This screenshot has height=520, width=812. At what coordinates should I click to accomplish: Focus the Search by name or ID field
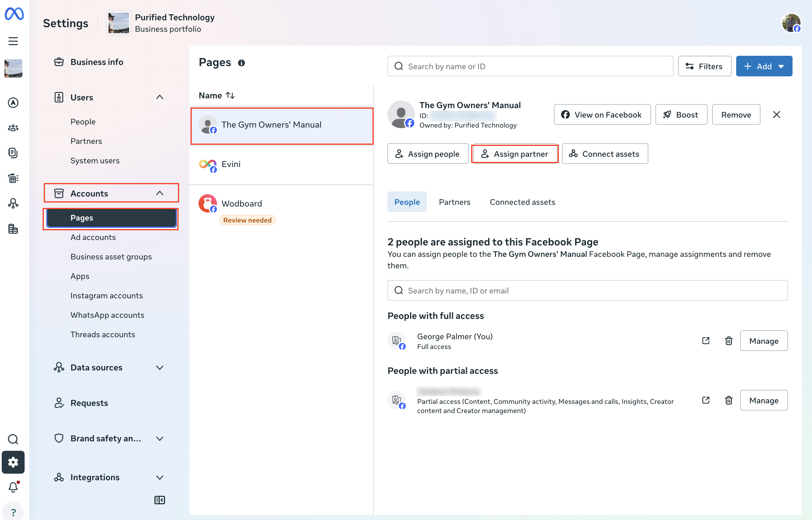530,66
